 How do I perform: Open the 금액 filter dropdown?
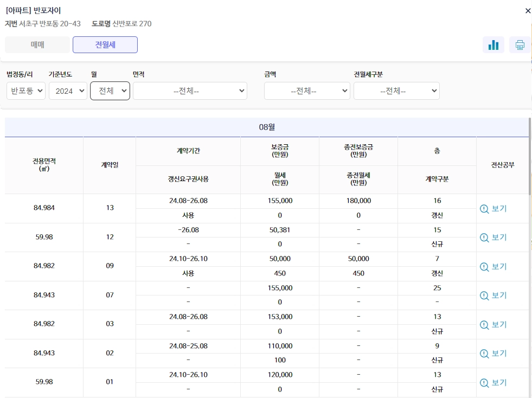pyautogui.click(x=307, y=91)
